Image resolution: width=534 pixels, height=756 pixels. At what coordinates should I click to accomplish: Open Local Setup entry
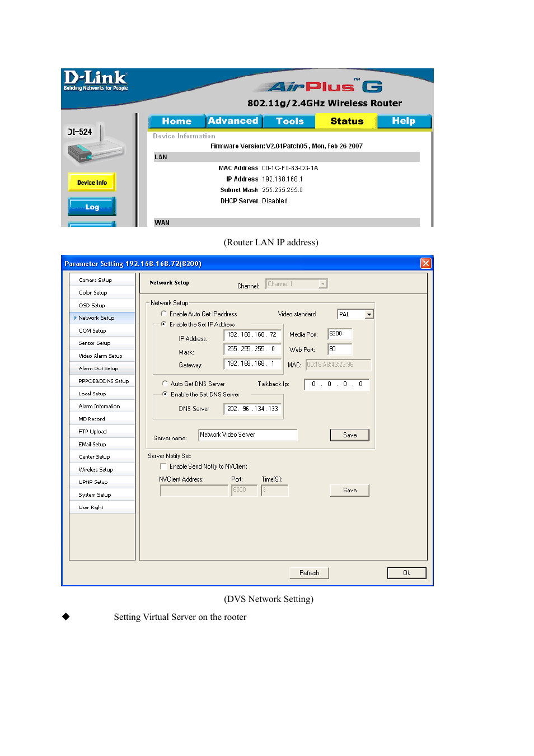click(102, 394)
